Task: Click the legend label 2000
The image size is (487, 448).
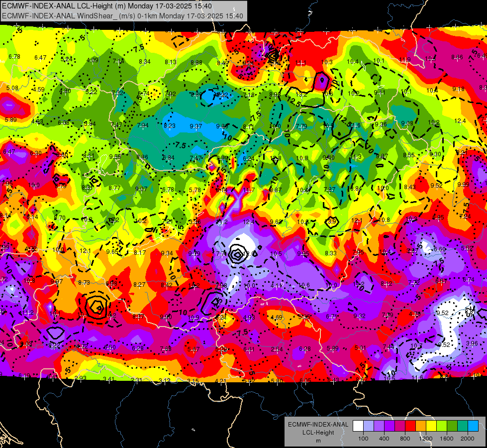Action: 468,439
